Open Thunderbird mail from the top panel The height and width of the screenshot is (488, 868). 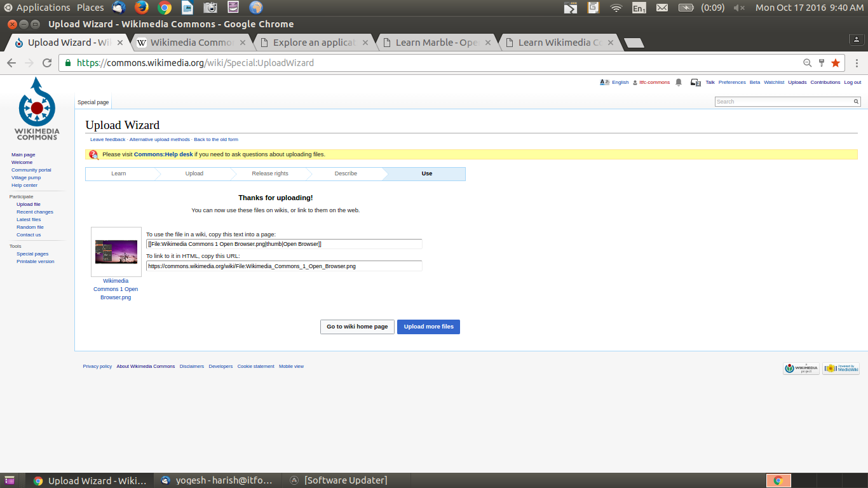119,8
